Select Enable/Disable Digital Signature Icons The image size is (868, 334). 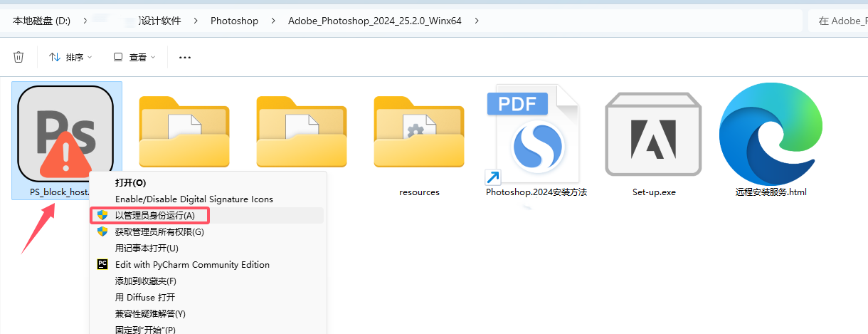click(x=194, y=199)
